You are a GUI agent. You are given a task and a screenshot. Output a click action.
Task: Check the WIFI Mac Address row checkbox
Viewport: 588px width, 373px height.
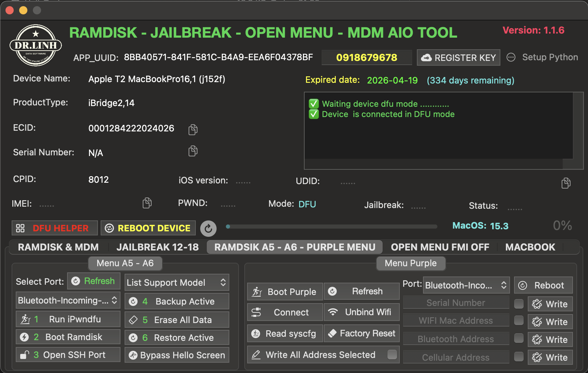click(x=519, y=320)
